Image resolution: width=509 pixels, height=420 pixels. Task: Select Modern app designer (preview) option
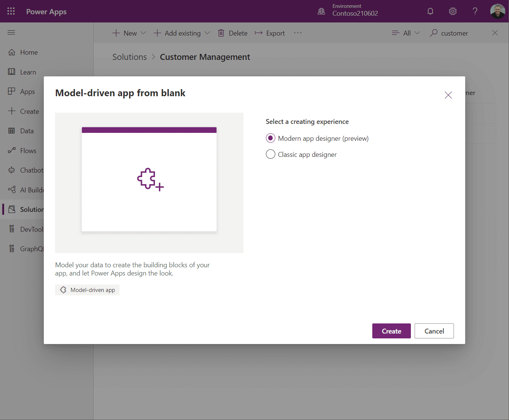pos(270,139)
